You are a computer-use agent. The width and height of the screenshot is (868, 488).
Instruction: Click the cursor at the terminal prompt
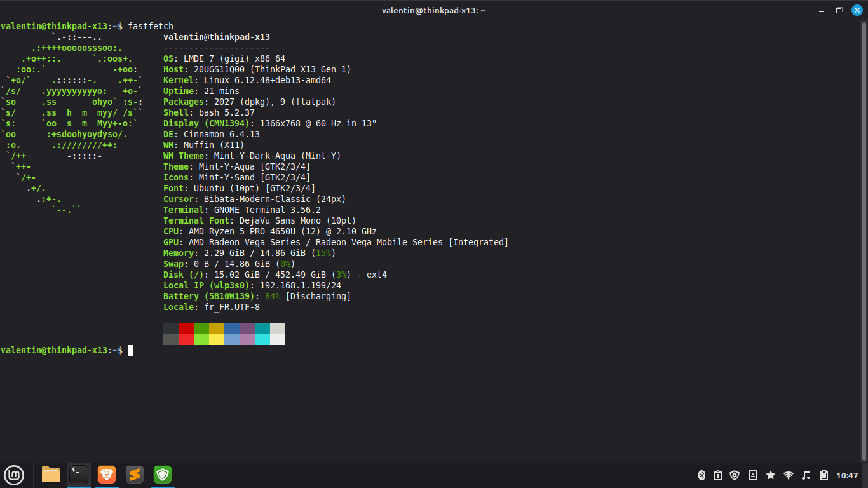(x=130, y=350)
